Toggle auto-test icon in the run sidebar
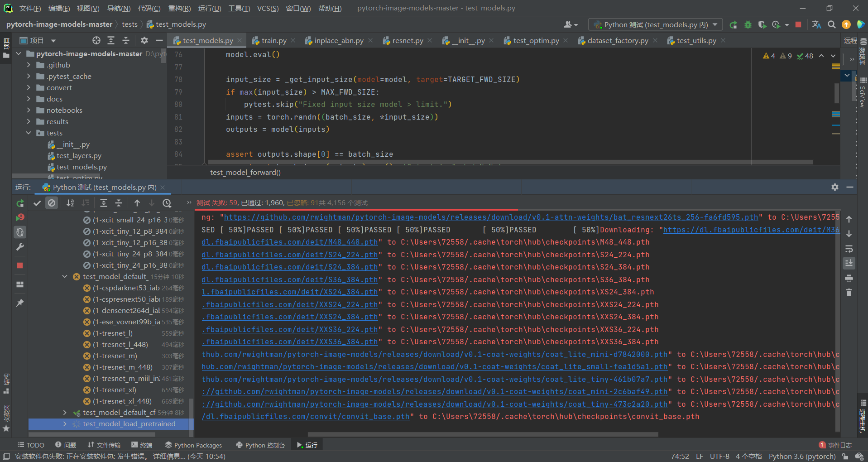 (x=20, y=232)
